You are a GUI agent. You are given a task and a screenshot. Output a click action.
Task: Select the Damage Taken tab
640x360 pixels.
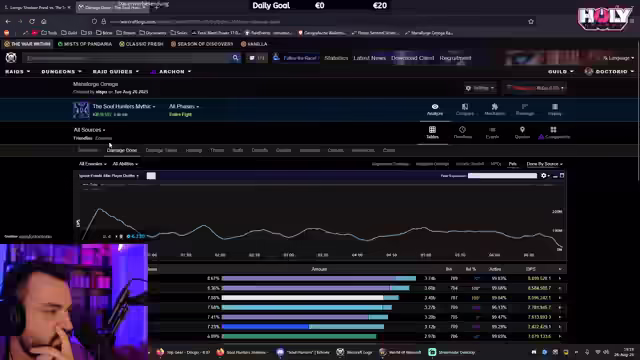point(161,150)
